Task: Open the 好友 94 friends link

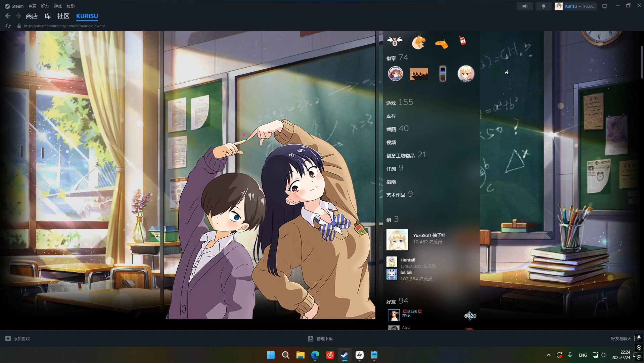Action: click(397, 301)
